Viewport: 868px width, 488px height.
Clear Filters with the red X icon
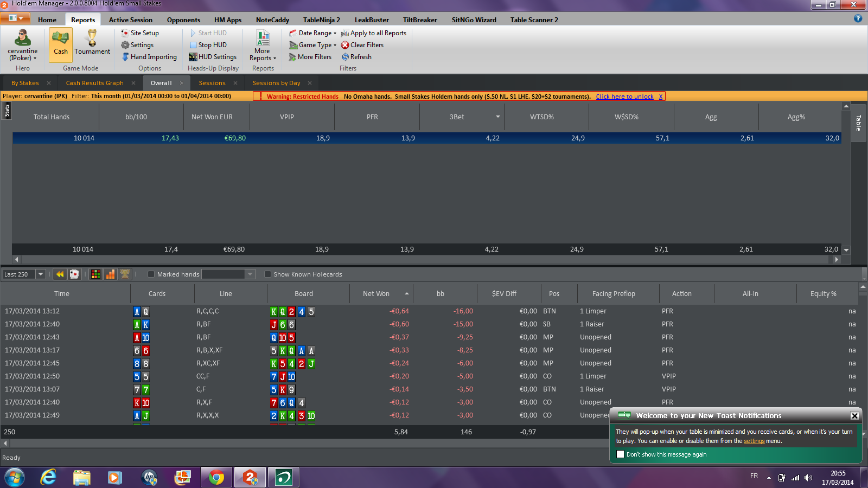coord(362,45)
